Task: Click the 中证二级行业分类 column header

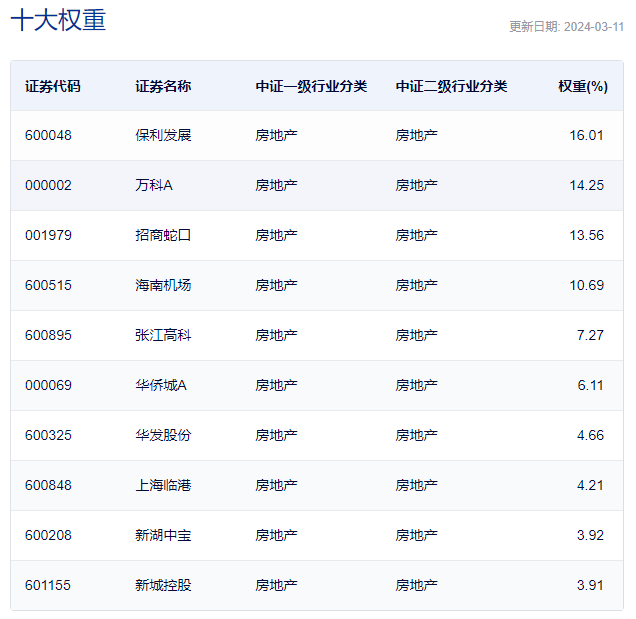Action: coord(451,86)
